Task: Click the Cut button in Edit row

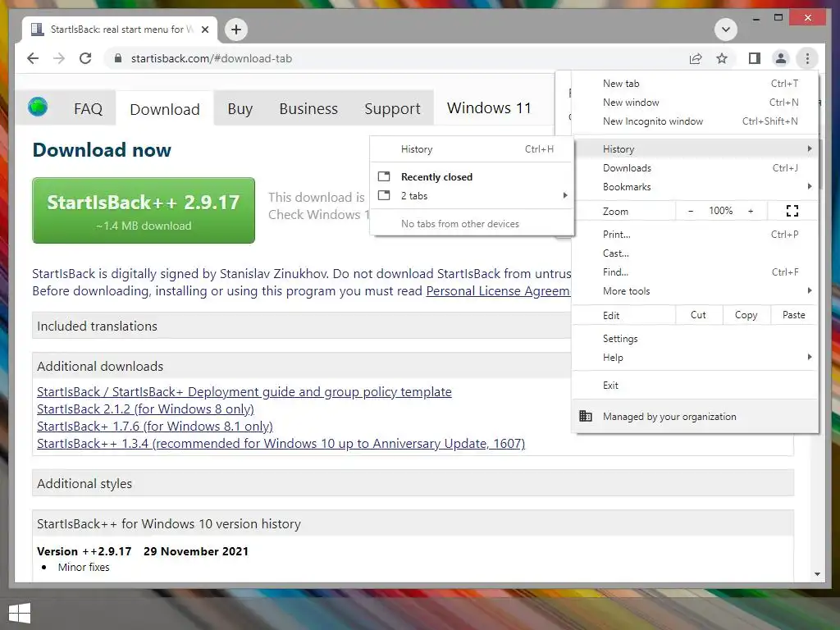Action: (699, 315)
